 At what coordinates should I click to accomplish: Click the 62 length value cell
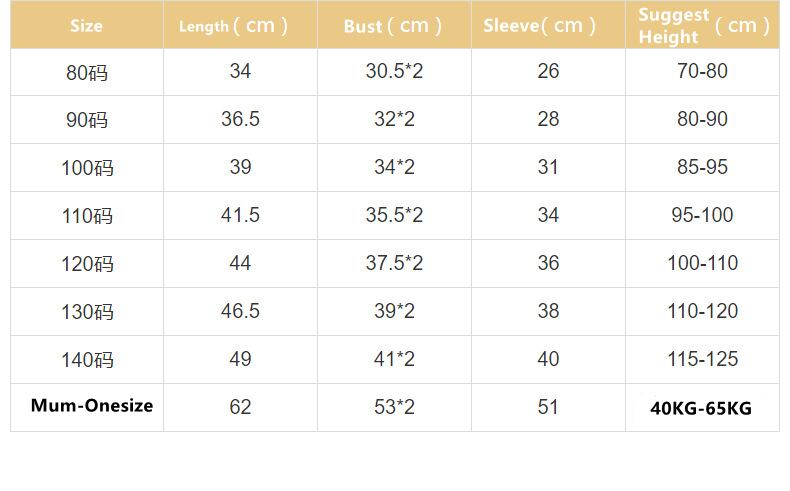pos(240,407)
